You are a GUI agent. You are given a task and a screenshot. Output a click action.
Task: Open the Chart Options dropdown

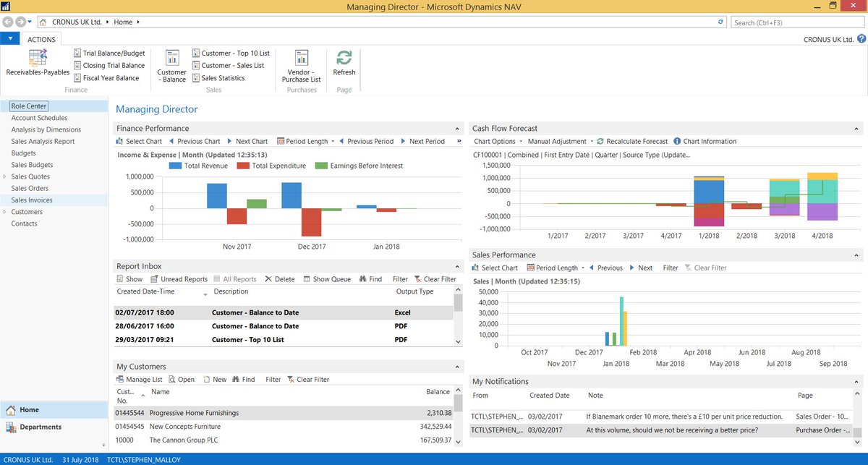(498, 141)
